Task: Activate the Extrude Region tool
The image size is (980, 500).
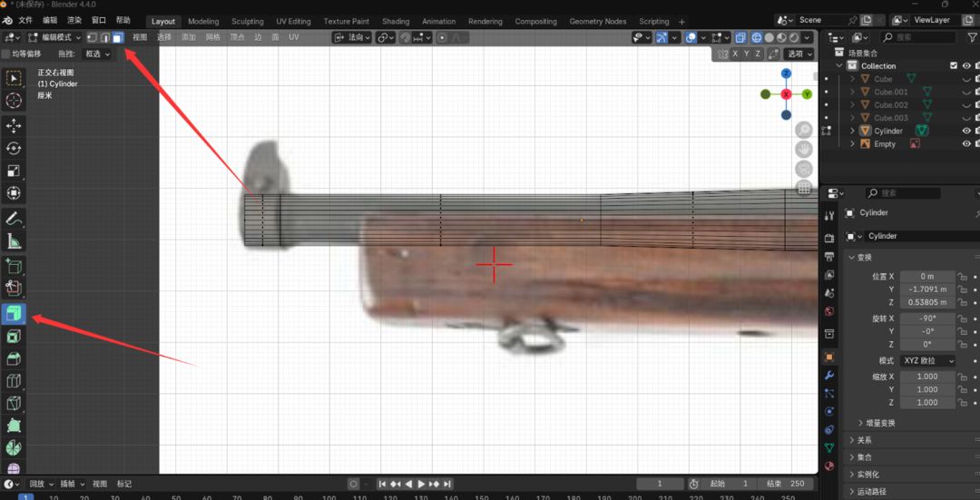Action: click(13, 313)
